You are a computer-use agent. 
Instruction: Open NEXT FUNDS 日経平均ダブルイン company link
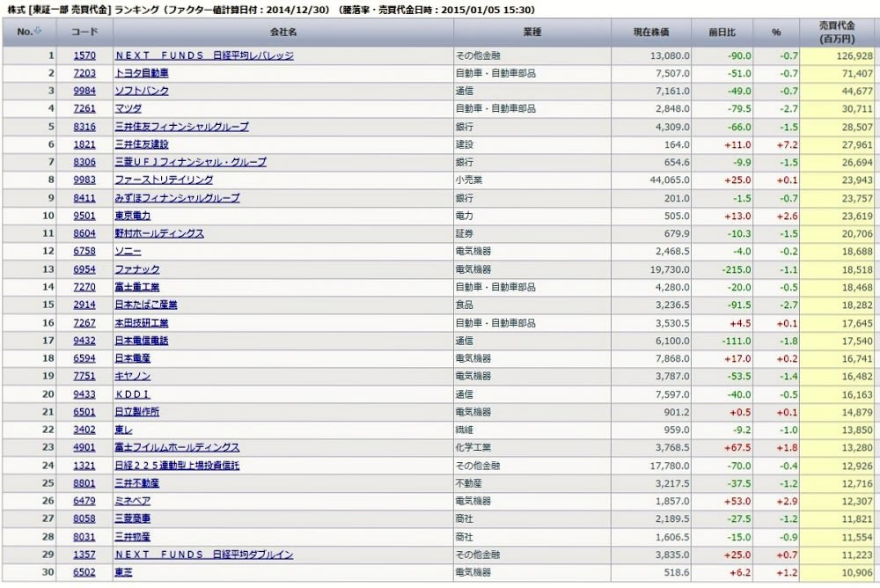(204, 555)
